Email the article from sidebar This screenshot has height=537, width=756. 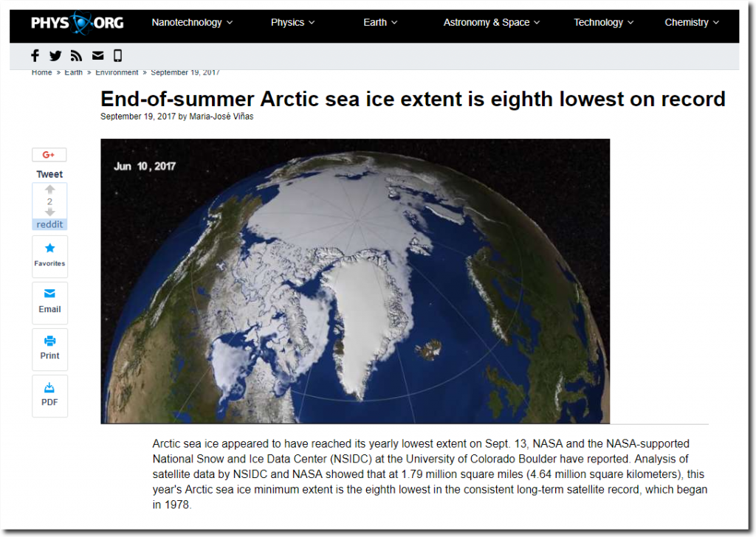click(x=49, y=302)
